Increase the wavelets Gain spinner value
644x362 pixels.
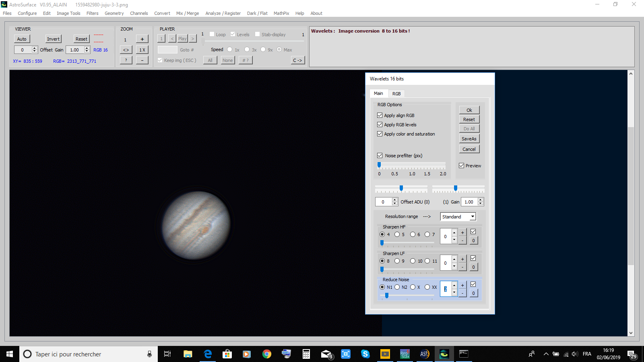[x=481, y=200]
